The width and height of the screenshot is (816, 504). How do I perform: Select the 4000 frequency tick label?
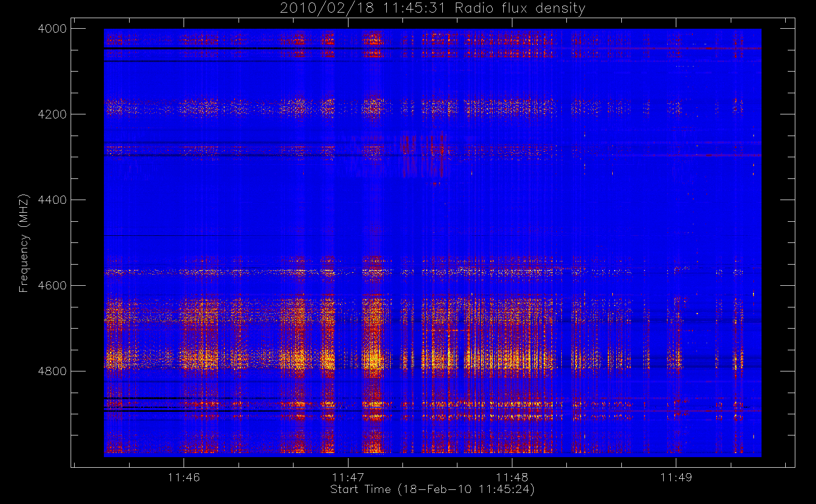52,29
